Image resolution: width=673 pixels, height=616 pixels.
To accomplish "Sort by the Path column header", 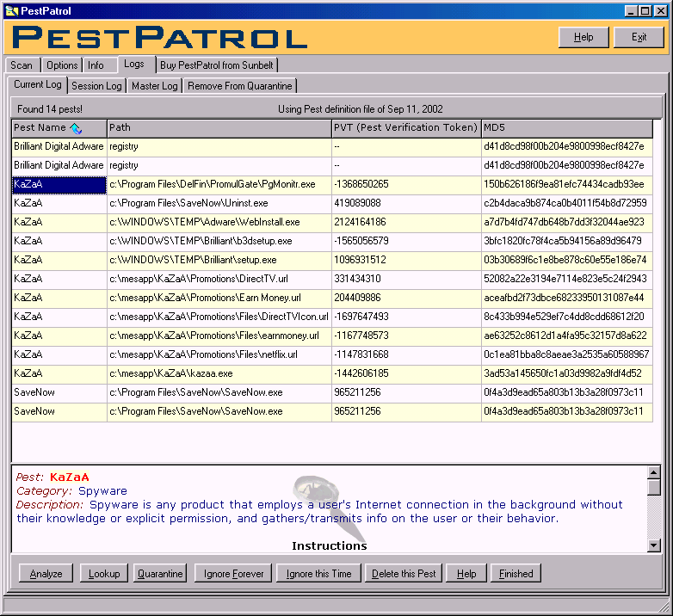I will (x=219, y=128).
